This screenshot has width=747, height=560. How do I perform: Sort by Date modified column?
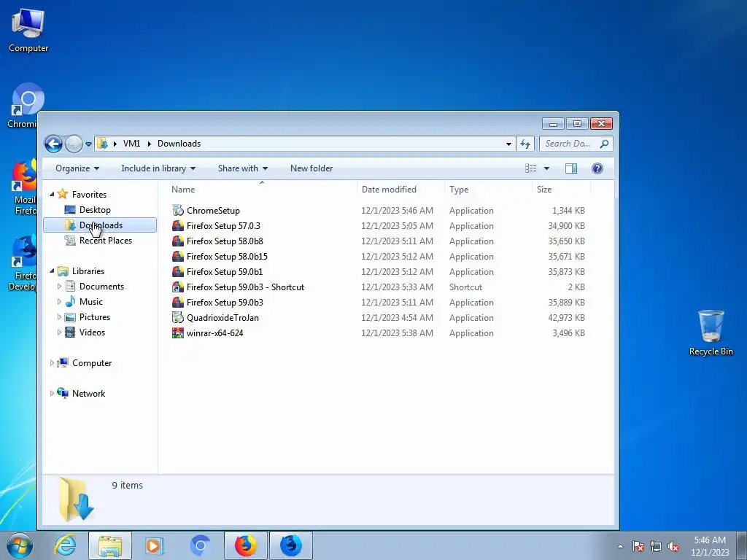(400, 189)
